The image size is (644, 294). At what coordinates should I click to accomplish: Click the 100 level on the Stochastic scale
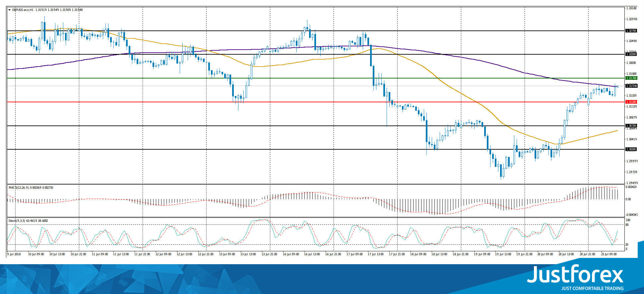628,220
